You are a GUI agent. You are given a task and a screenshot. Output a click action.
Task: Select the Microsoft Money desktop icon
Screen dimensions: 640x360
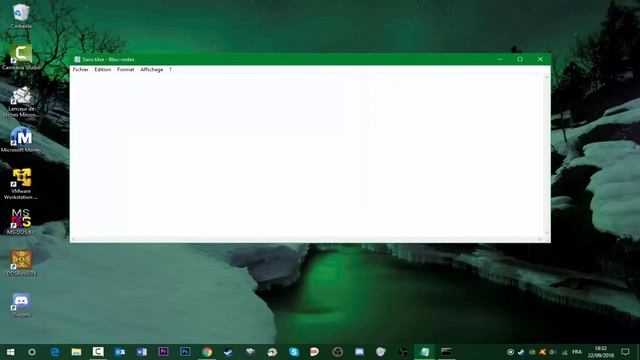click(x=21, y=140)
